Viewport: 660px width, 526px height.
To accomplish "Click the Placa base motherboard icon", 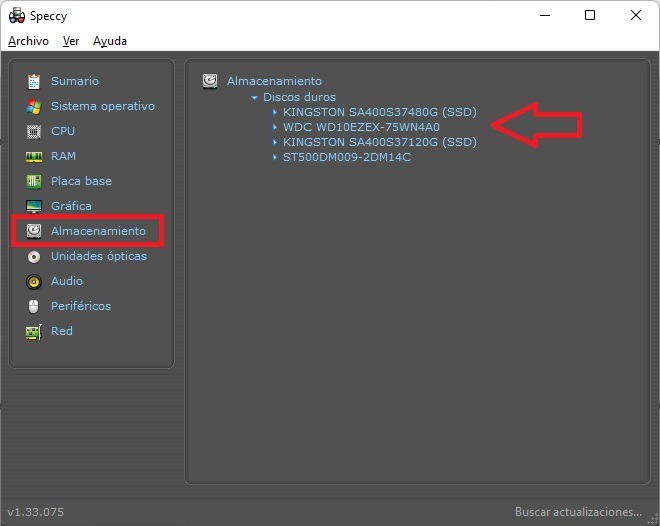I will (x=34, y=181).
